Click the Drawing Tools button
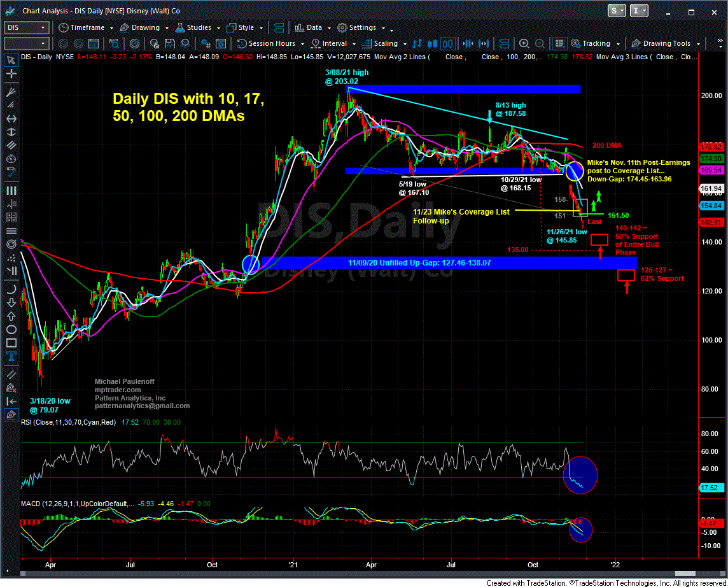728x587 pixels. (661, 44)
